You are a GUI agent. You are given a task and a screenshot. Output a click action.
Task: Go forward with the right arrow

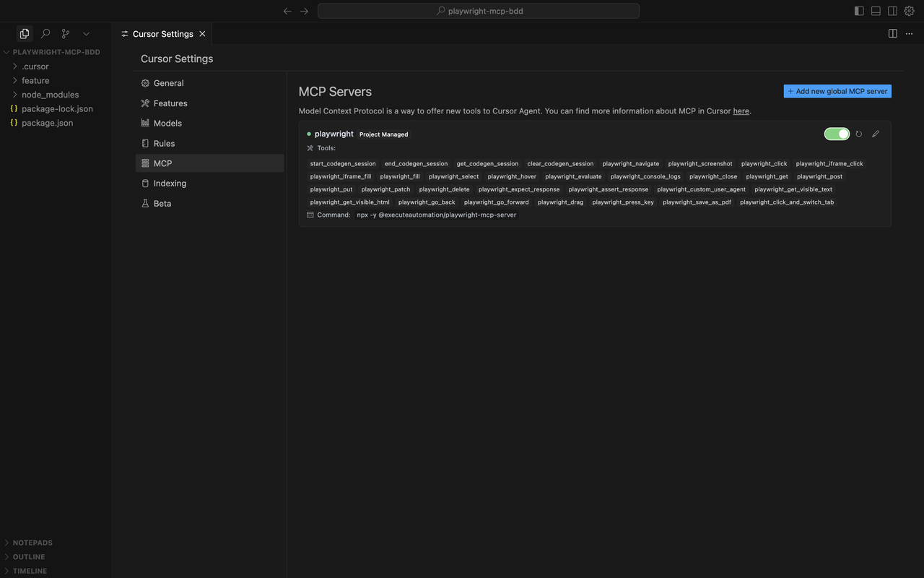[304, 11]
